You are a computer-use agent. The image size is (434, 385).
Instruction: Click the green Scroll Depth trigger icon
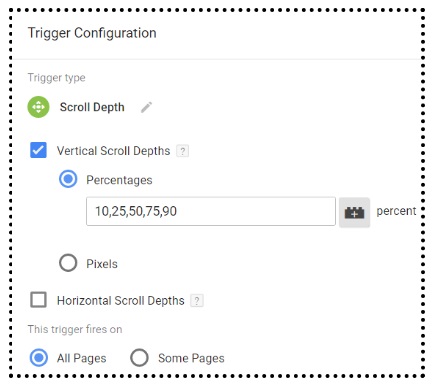[x=38, y=107]
